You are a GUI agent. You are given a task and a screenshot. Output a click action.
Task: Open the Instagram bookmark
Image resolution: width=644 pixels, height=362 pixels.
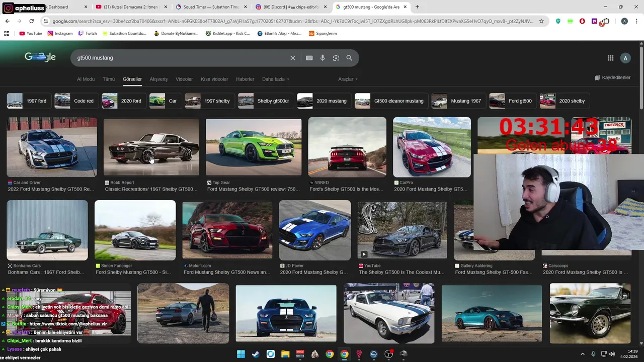[60, 33]
